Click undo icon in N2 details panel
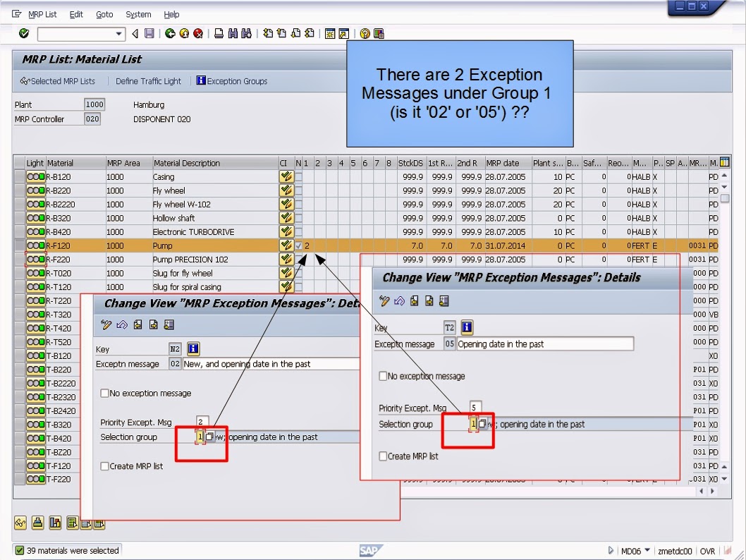 click(x=122, y=325)
